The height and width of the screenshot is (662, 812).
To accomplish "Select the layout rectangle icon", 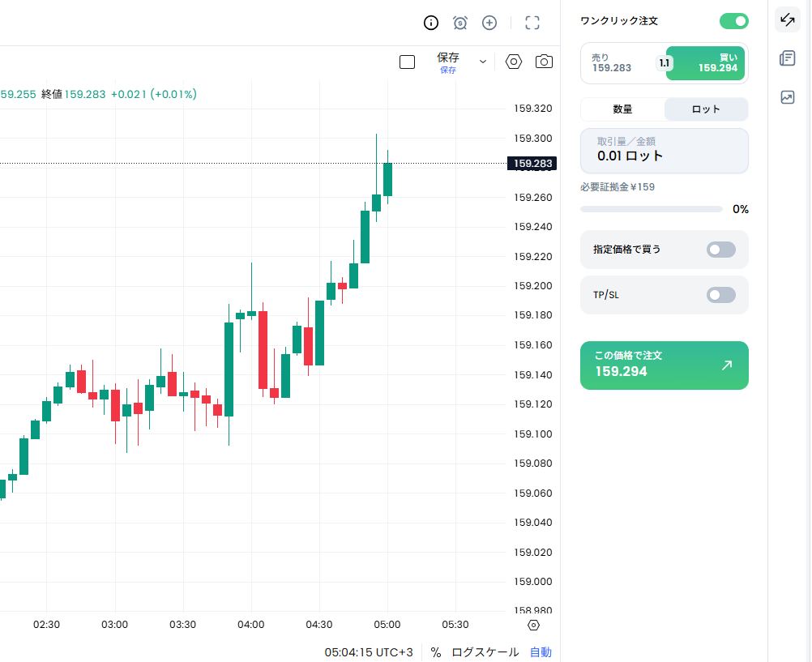I will click(407, 62).
